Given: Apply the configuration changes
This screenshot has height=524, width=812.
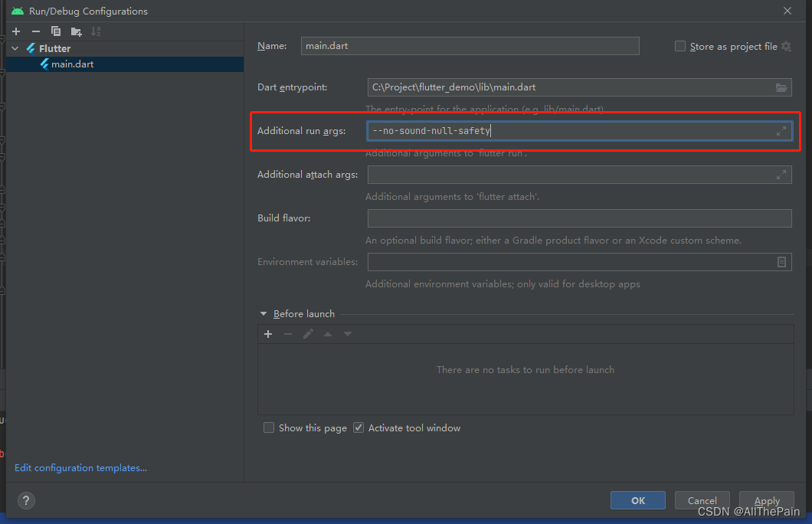Looking at the screenshot, I should tap(767, 500).
